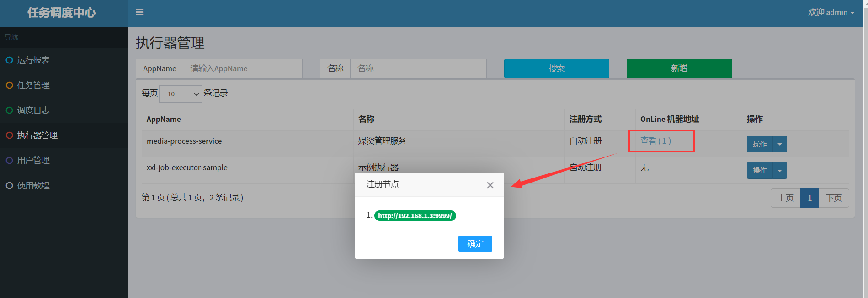The image size is (868, 298).
Task: Focus the AppName input field
Action: 242,68
